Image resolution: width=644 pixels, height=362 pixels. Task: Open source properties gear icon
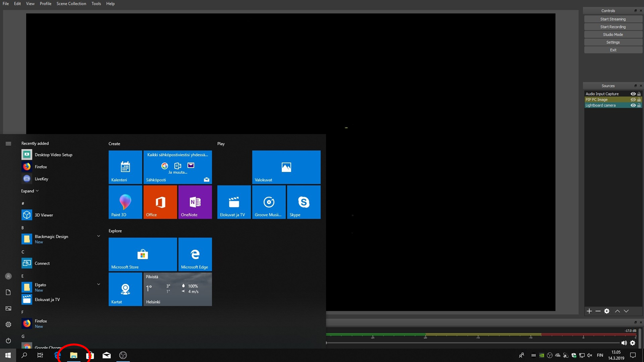tap(607, 311)
